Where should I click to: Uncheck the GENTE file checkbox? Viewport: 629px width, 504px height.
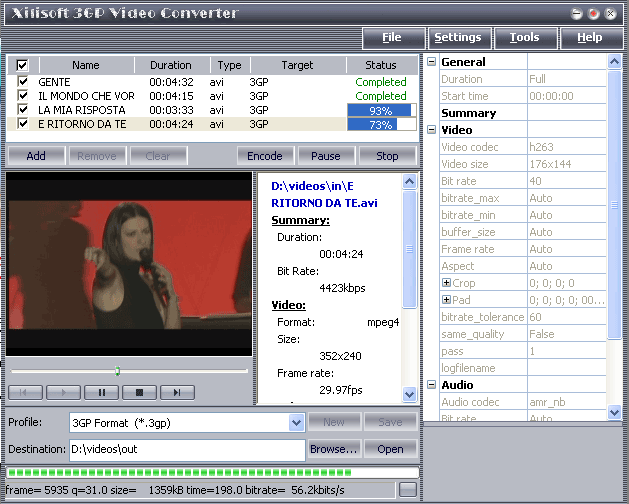pos(23,82)
